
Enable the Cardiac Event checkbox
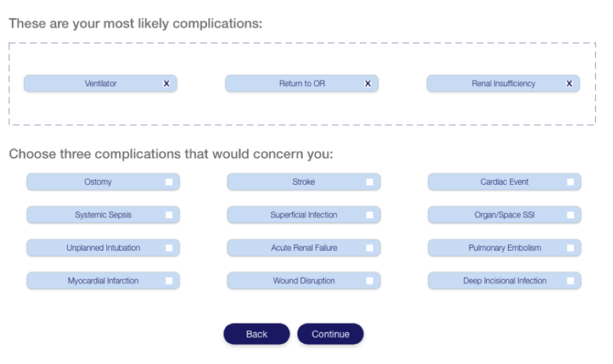pyautogui.click(x=570, y=182)
